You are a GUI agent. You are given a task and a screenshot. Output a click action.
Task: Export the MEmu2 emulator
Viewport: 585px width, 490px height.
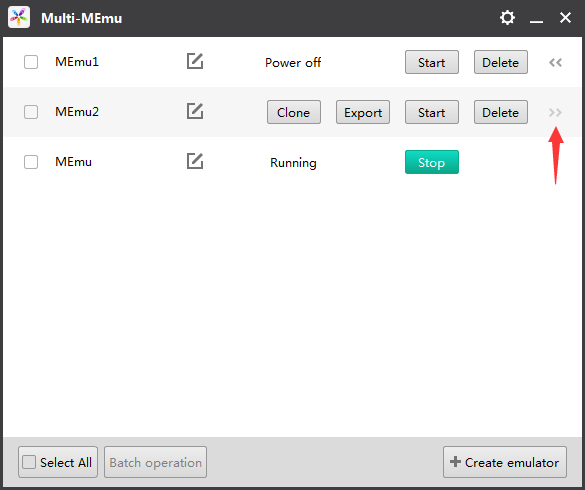point(363,112)
